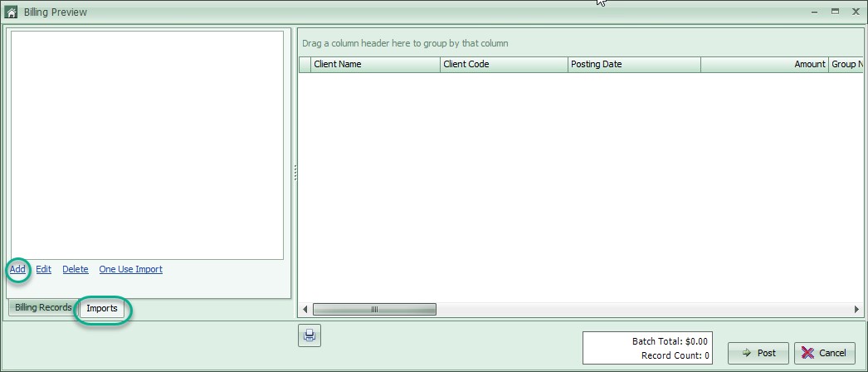Select the Imports tab
Screen dimensions: 868x372
(102, 308)
